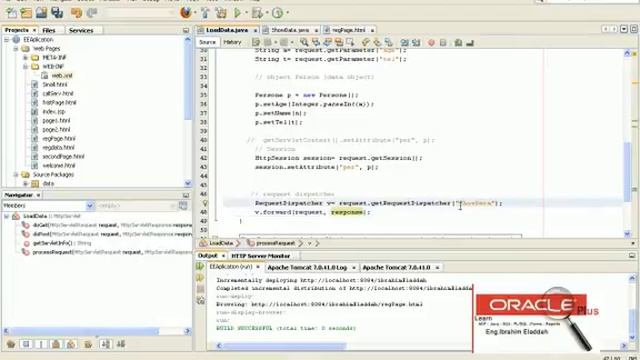The width and height of the screenshot is (640, 360).
Task: Switch to the Files tab
Action: click(x=49, y=30)
